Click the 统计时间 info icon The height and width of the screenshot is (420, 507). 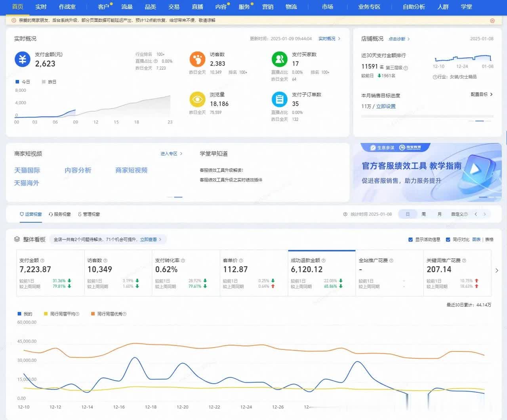point(345,214)
